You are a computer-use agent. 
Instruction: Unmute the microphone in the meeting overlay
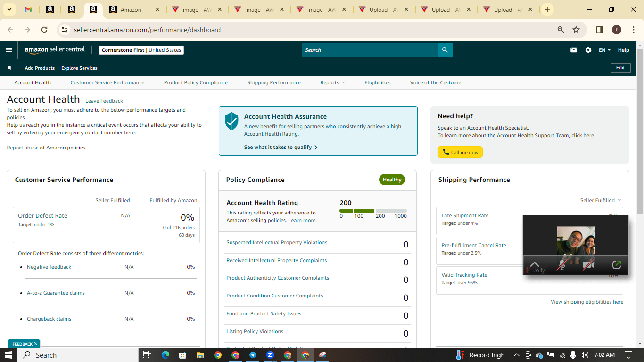coord(561,265)
